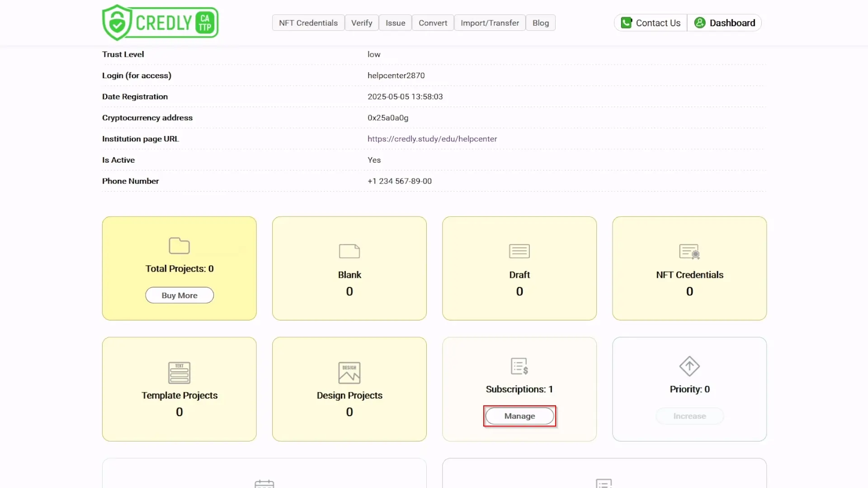Select the Convert menu item
This screenshot has height=488, width=868.
[433, 23]
